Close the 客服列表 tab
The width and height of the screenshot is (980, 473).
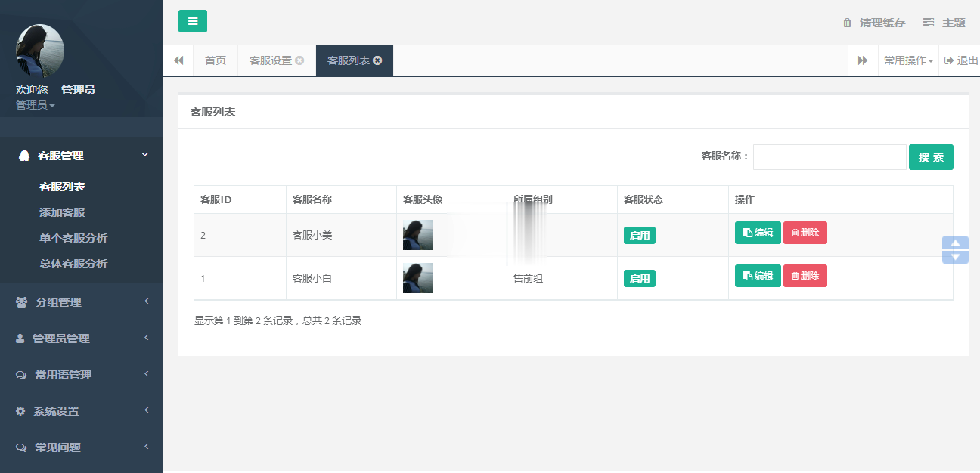pyautogui.click(x=377, y=60)
